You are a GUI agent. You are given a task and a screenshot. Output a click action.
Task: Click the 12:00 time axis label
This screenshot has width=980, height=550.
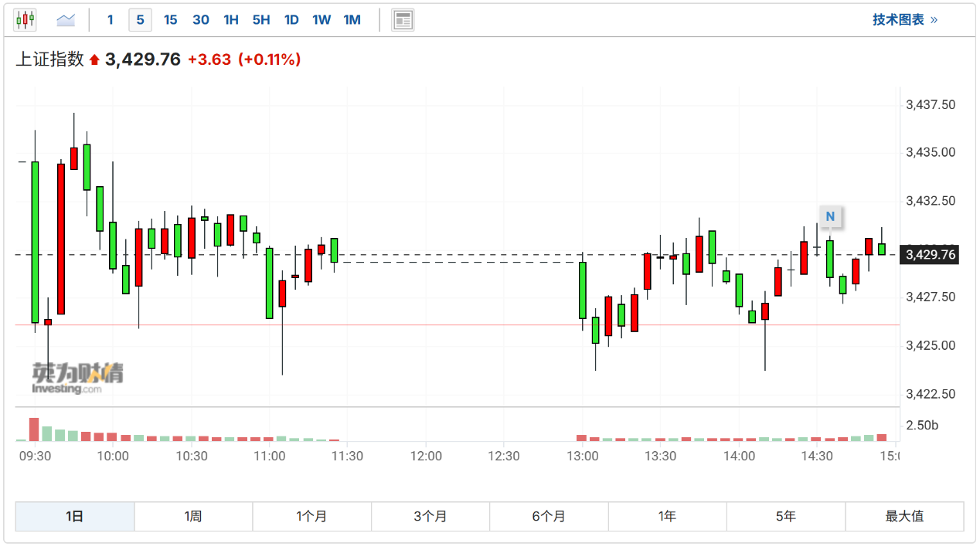(426, 456)
